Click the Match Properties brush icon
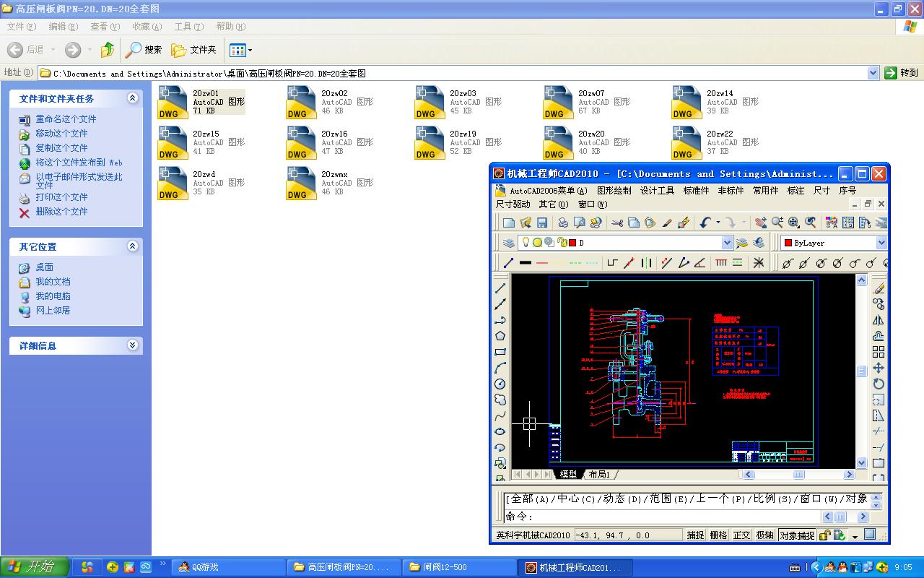924x578 pixels. pos(667,223)
